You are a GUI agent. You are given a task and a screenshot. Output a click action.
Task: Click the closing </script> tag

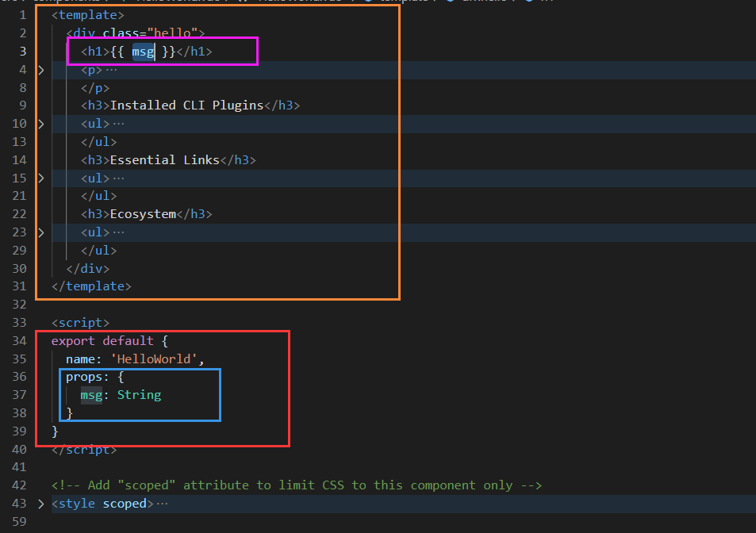[x=84, y=450]
